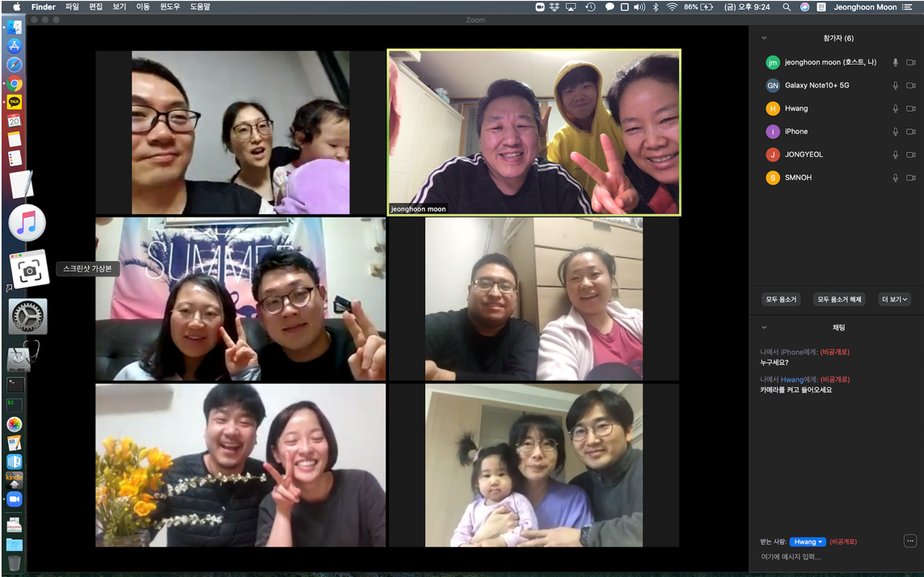
Task: Open KakaoTalk from the Dock
Action: 14,102
